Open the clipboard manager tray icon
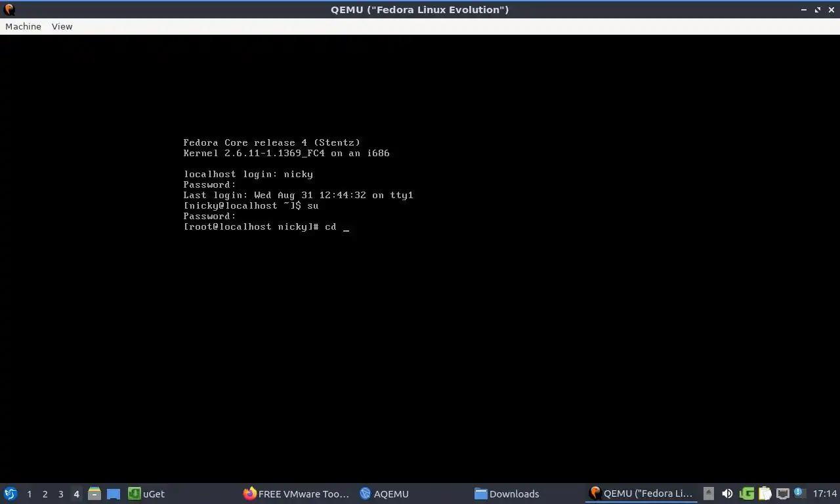 point(765,493)
